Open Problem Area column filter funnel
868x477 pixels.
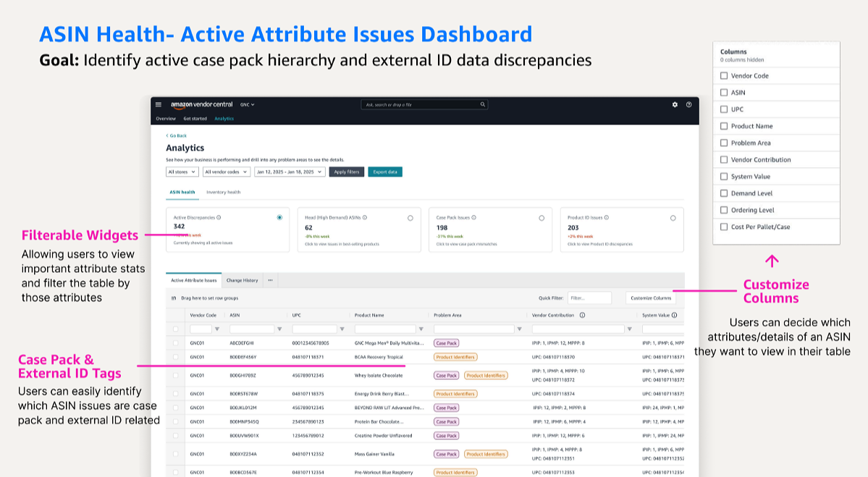[519, 329]
